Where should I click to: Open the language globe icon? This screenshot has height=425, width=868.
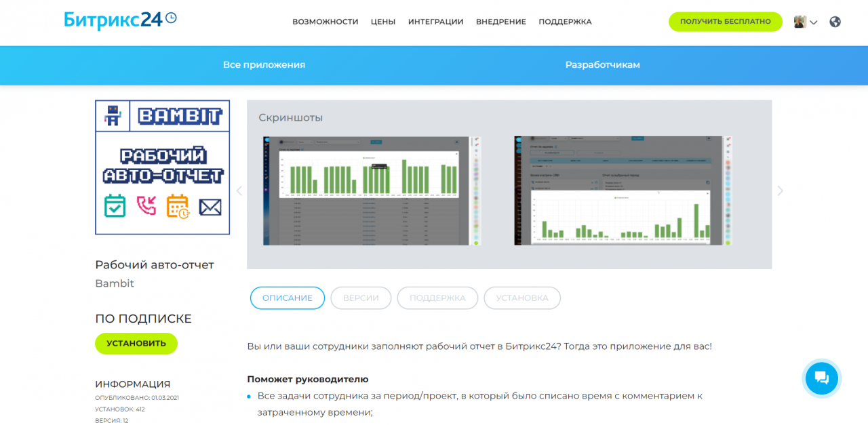[835, 22]
